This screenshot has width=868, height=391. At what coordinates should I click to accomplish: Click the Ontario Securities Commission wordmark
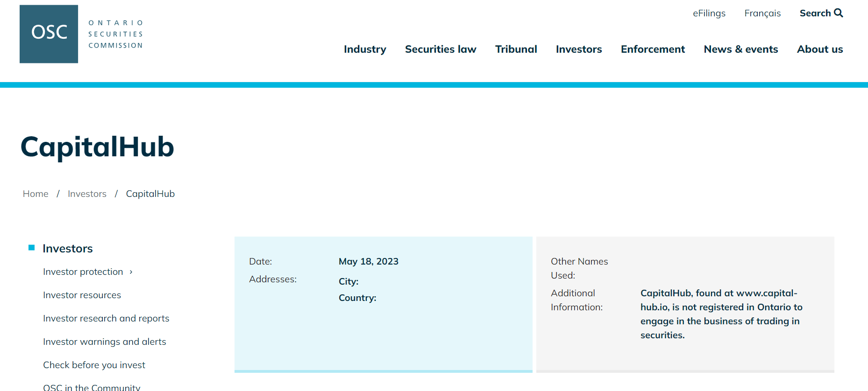coord(115,34)
